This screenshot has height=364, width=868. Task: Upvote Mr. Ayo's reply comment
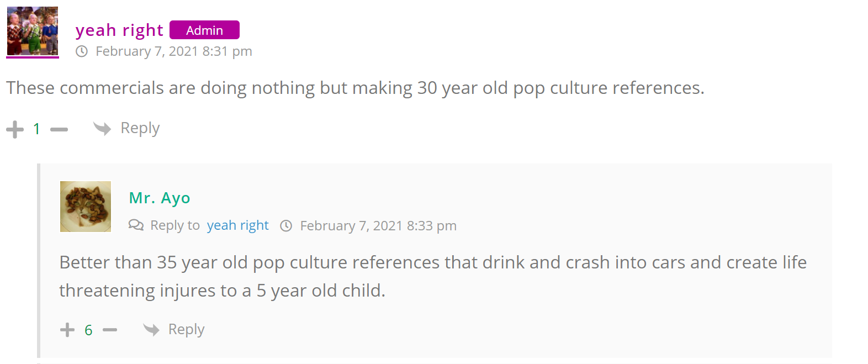click(x=67, y=330)
